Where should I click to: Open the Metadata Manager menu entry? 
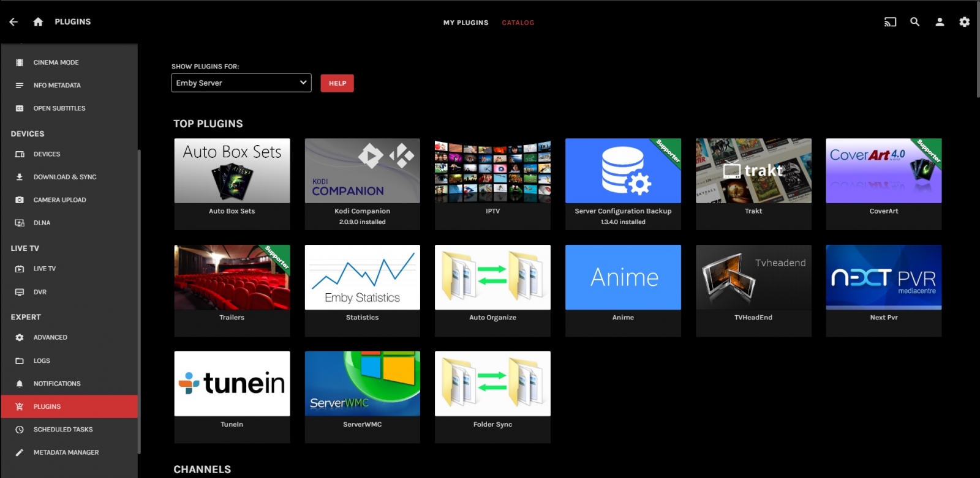69,453
